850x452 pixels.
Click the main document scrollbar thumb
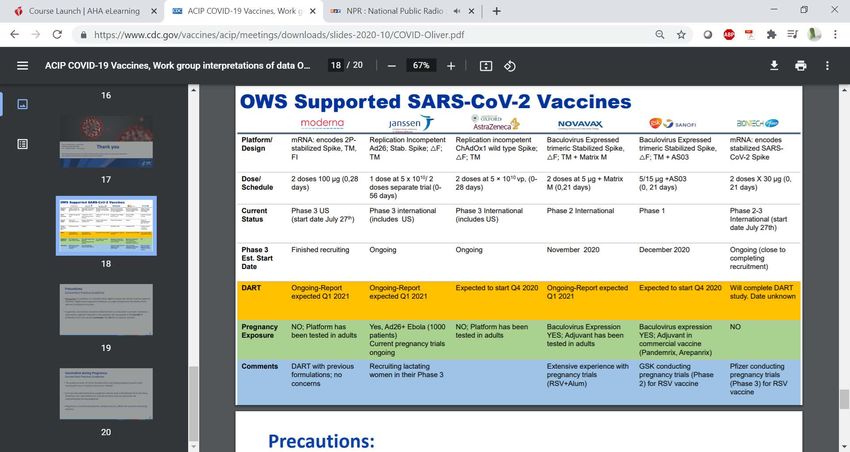(x=844, y=399)
